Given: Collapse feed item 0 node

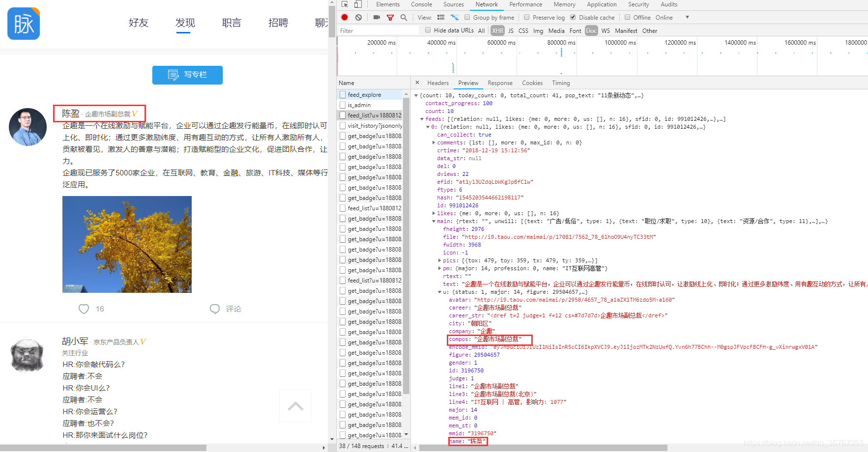Looking at the screenshot, I should pos(428,127).
